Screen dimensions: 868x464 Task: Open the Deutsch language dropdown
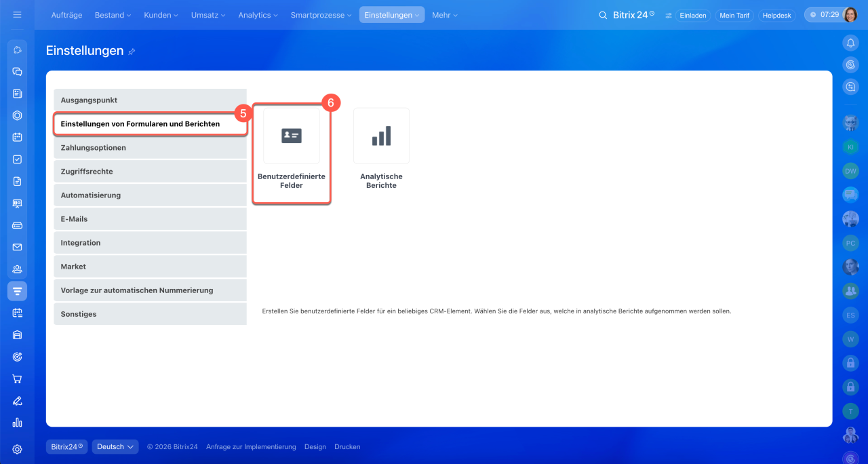(x=115, y=447)
